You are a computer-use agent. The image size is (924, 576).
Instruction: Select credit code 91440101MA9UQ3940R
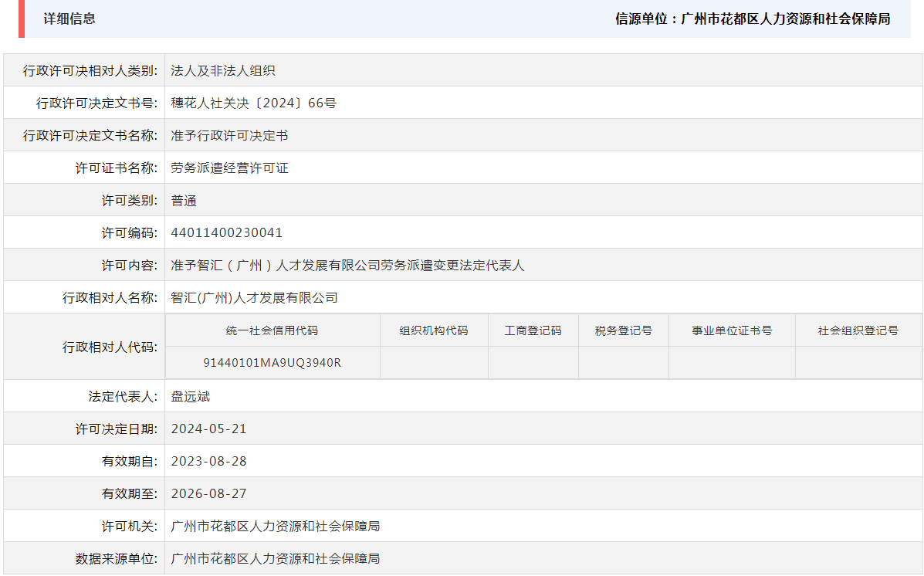pyautogui.click(x=272, y=363)
